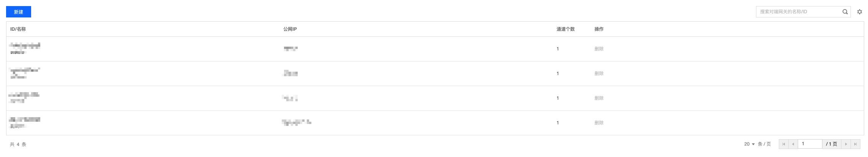Go to next page arrow icon
868x157 pixels.
[846, 144]
